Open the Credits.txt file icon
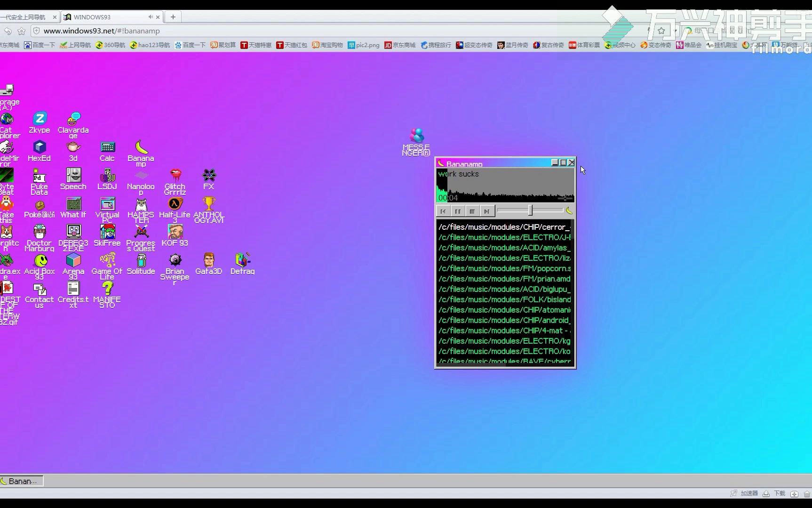 coord(73,294)
